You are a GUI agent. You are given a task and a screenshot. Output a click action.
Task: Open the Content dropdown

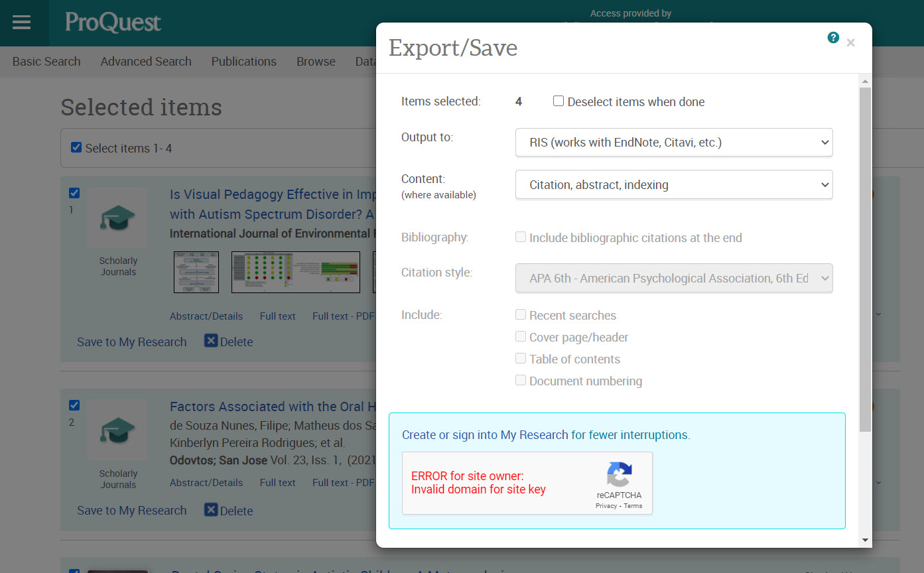673,184
